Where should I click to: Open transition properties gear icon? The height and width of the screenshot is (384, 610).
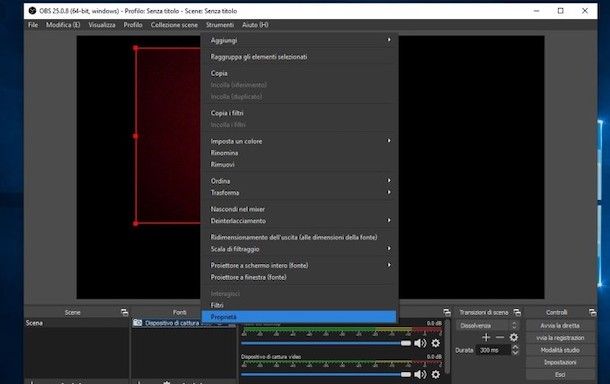tap(514, 337)
